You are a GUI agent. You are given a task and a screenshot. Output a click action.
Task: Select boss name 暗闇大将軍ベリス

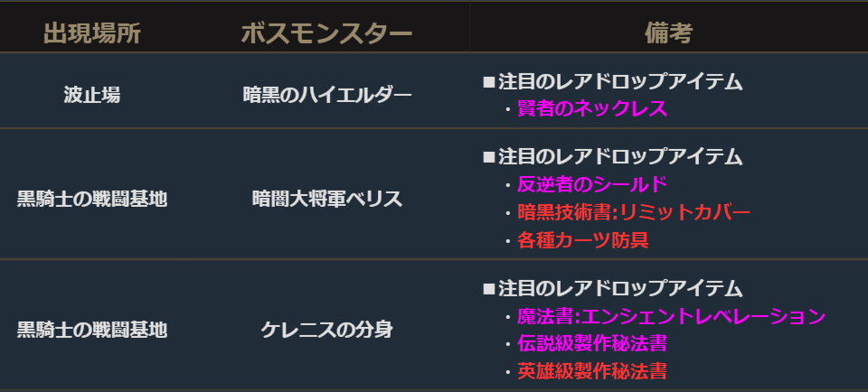[326, 199]
